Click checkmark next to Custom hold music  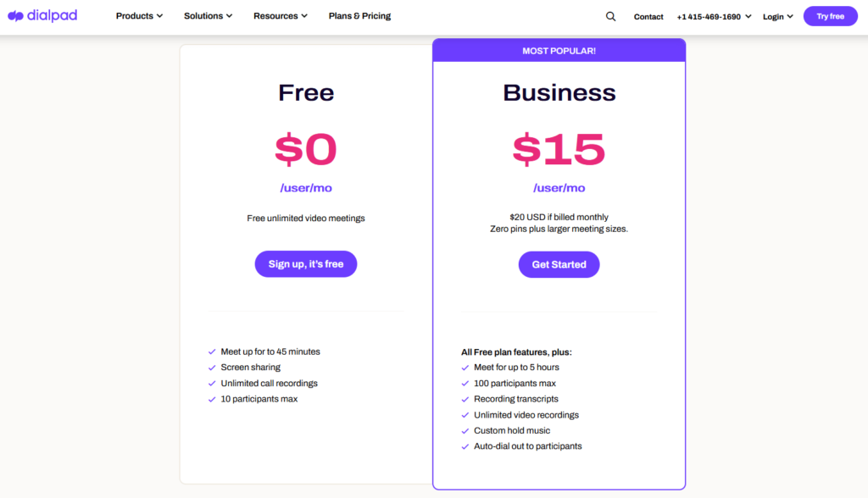(465, 430)
